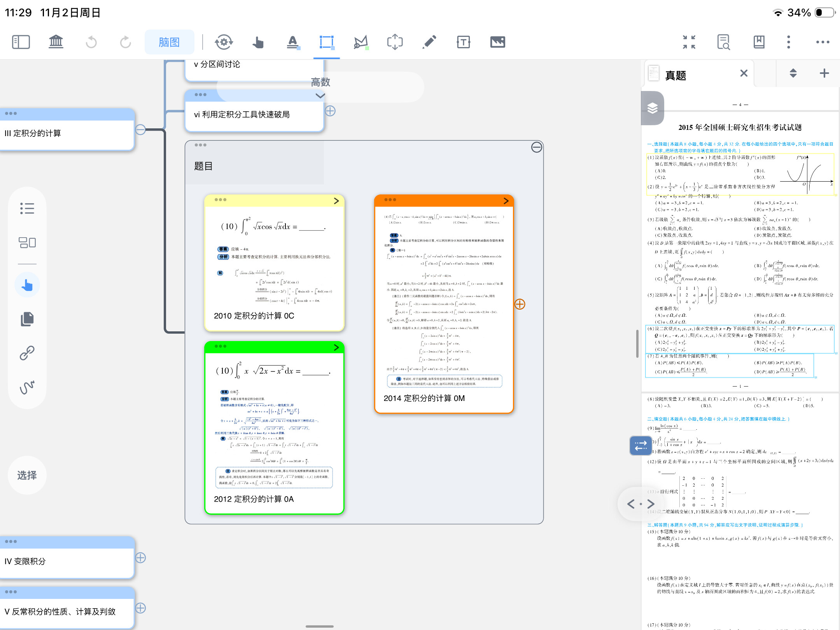Image resolution: width=840 pixels, height=630 pixels.
Task: Select the text box tool
Action: click(463, 42)
